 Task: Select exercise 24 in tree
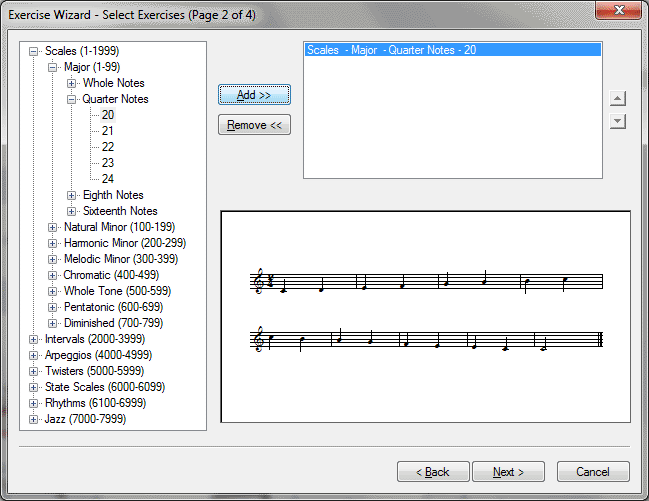pos(108,179)
